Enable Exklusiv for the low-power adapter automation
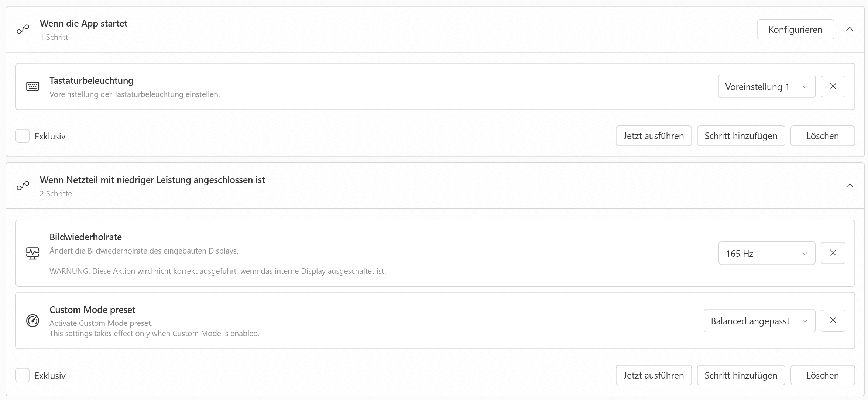 (22, 375)
